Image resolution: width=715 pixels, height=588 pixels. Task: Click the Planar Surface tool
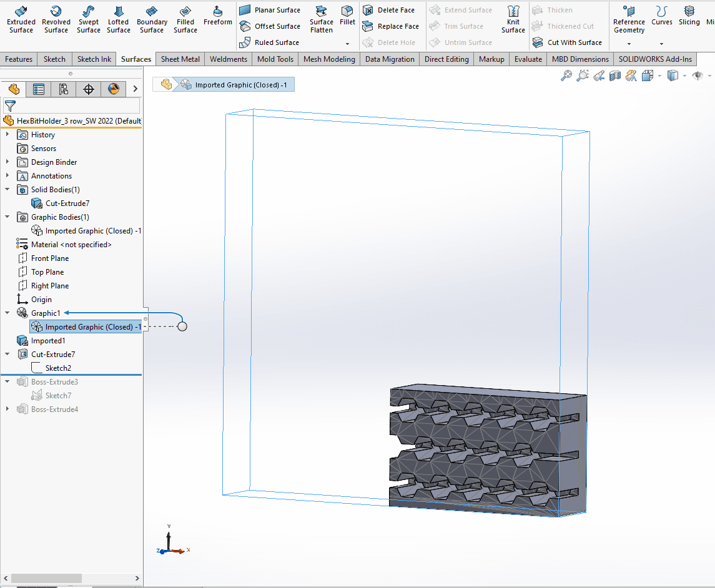click(x=270, y=9)
